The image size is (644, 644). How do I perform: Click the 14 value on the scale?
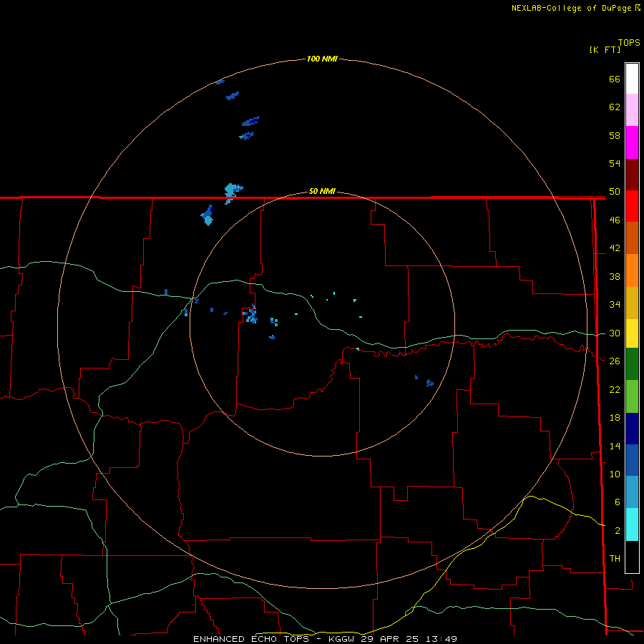coord(615,446)
